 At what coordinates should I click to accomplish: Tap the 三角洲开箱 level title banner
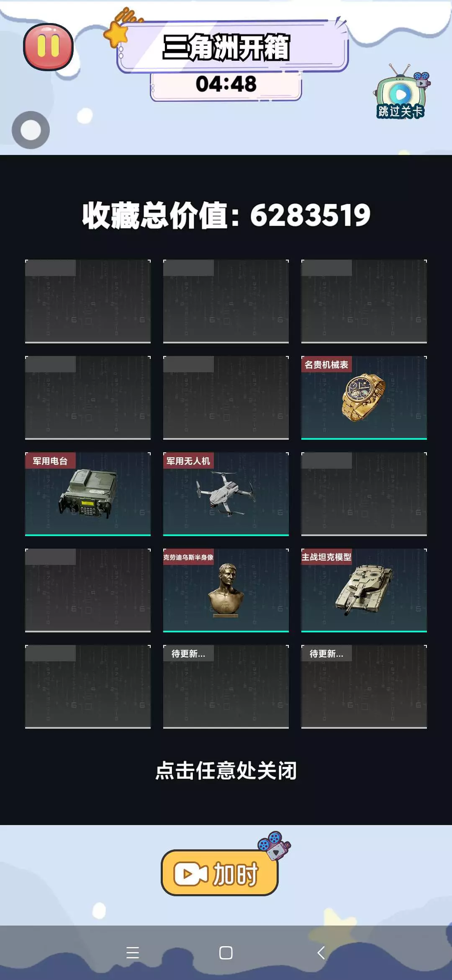pos(232,47)
